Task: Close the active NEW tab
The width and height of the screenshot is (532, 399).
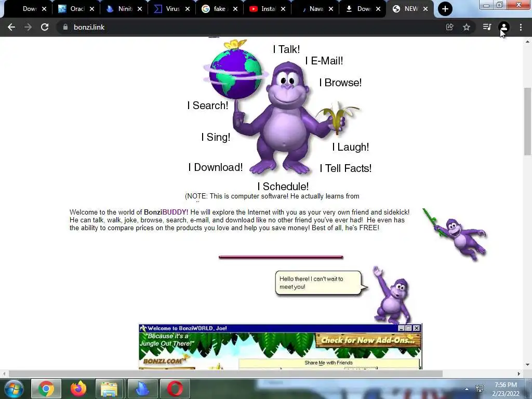Action: [425, 9]
